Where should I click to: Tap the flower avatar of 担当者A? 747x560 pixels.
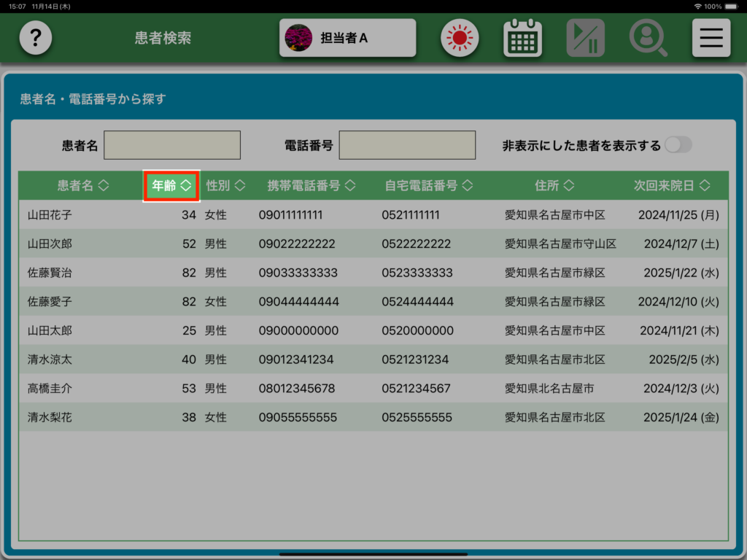298,38
